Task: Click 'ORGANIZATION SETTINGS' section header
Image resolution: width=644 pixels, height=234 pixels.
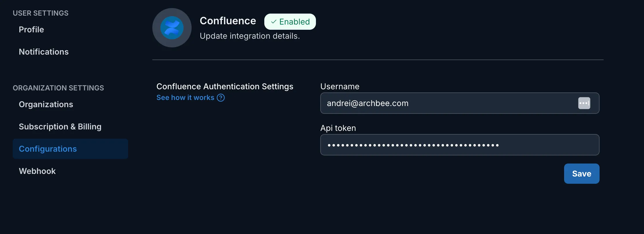Action: coord(58,88)
